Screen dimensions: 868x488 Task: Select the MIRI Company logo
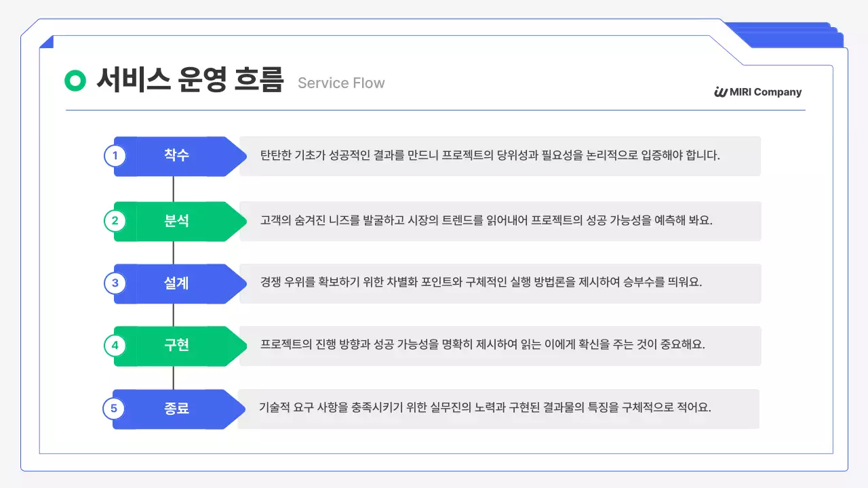[757, 92]
